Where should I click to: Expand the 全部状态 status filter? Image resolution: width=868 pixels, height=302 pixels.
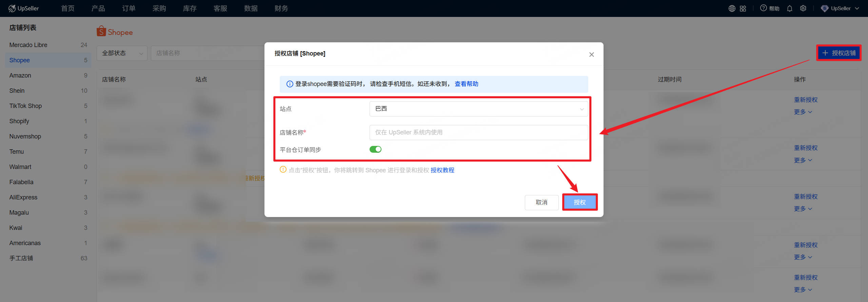point(122,53)
